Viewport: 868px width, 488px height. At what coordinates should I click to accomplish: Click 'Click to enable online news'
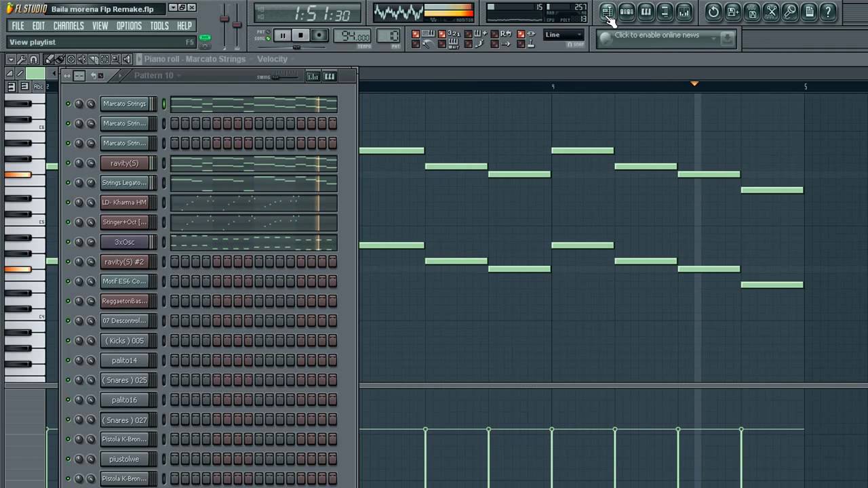pyautogui.click(x=656, y=35)
